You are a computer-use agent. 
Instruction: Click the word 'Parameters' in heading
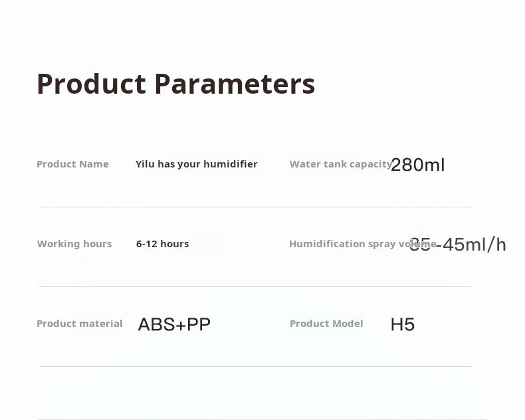pos(235,84)
